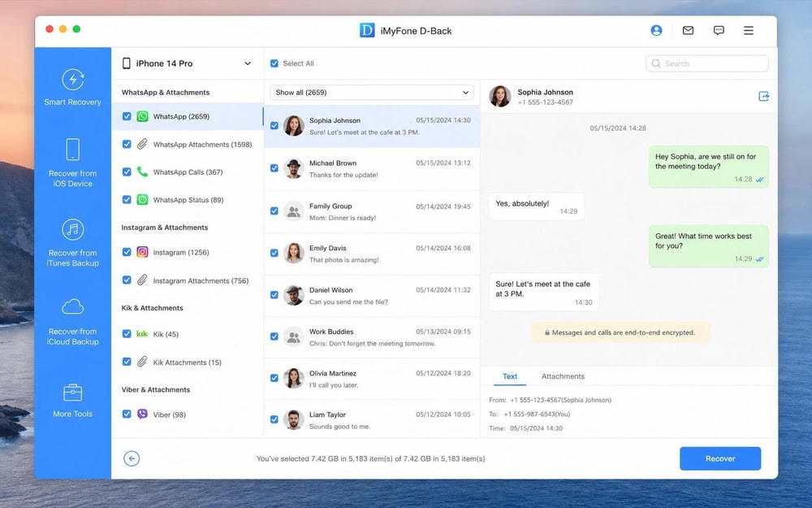The width and height of the screenshot is (812, 508).
Task: Uncheck Liam Taylor chat checkbox
Action: (x=274, y=419)
